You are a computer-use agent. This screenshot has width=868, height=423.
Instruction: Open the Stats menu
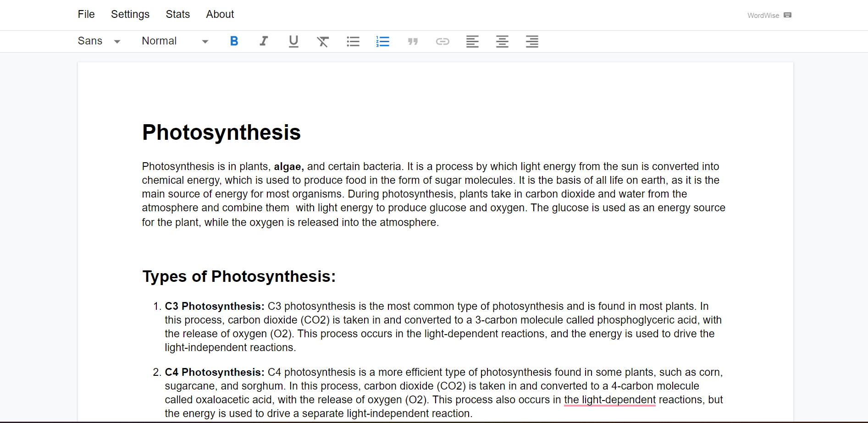point(178,14)
